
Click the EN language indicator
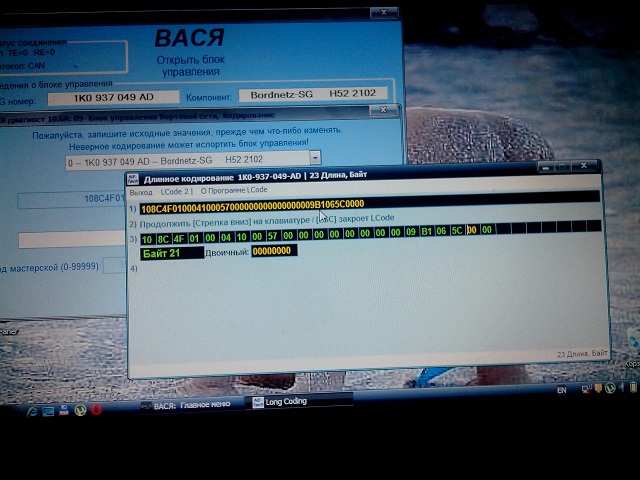point(562,390)
